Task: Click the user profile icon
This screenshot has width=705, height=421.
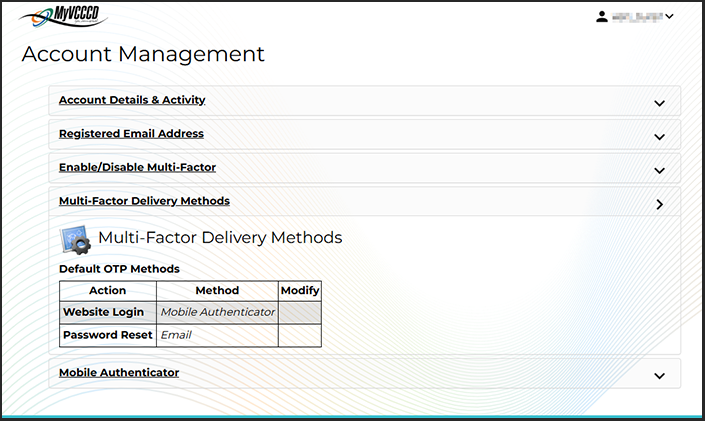Action: [602, 17]
